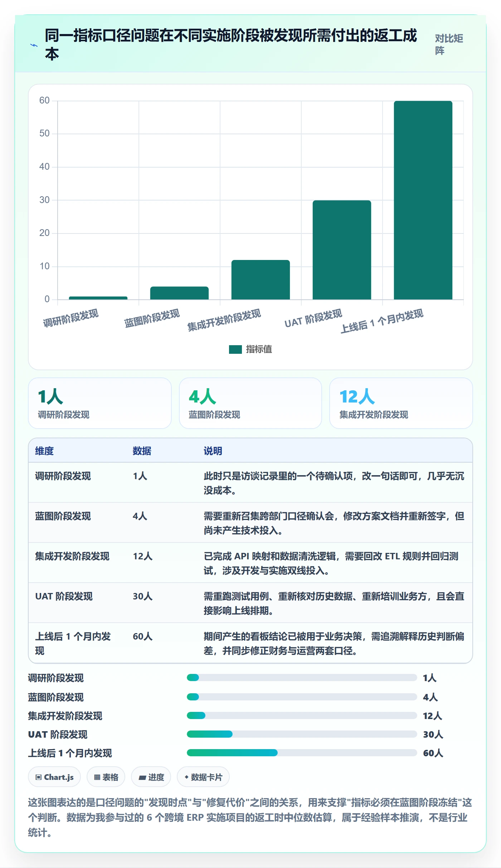Click the UAT 阶段发现 progress bar
This screenshot has width=501, height=868.
click(x=302, y=734)
